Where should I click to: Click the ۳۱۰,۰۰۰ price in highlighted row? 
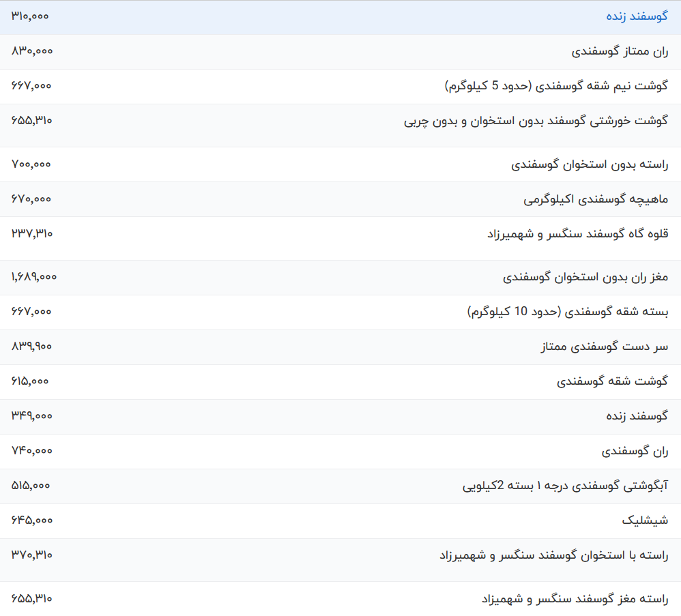click(x=30, y=16)
